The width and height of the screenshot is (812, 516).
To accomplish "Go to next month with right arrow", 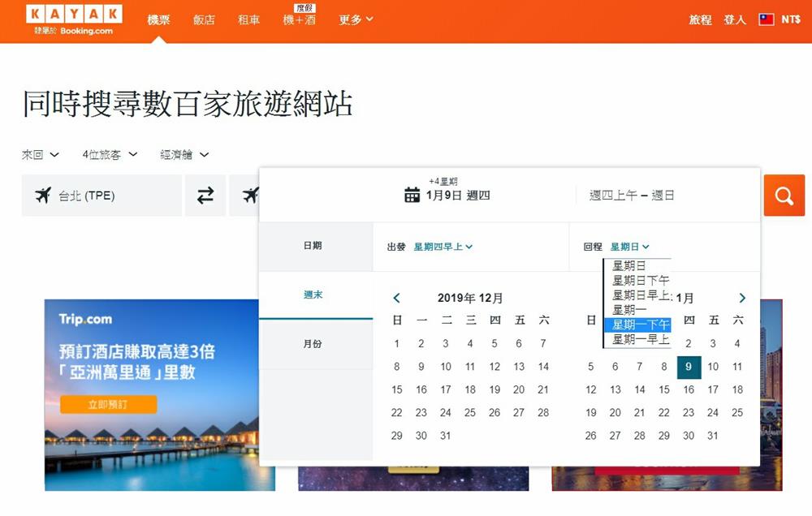I will [x=741, y=299].
